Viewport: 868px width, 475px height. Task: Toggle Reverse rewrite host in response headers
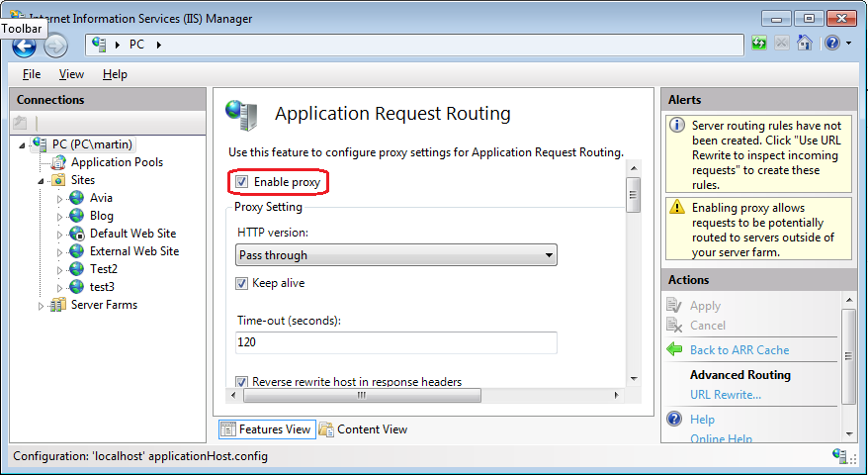(x=241, y=382)
